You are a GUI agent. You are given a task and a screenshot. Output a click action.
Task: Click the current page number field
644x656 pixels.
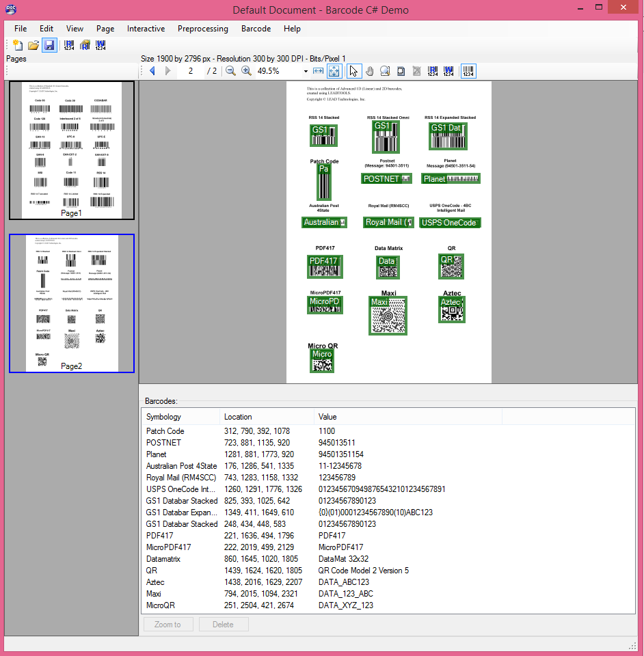(x=191, y=71)
